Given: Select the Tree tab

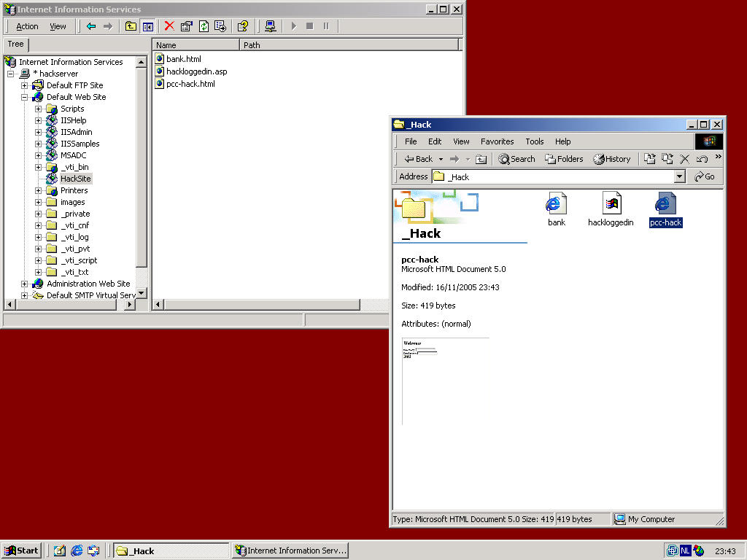Looking at the screenshot, I should click(x=16, y=44).
